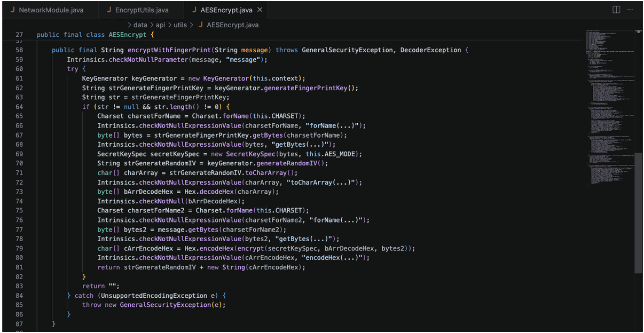
Task: Click line number 84 beside catch
Action: pos(19,296)
